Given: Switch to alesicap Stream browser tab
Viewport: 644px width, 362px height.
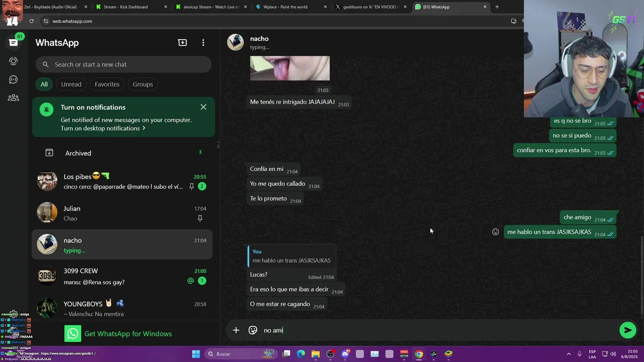Looking at the screenshot, I should [211, 7].
